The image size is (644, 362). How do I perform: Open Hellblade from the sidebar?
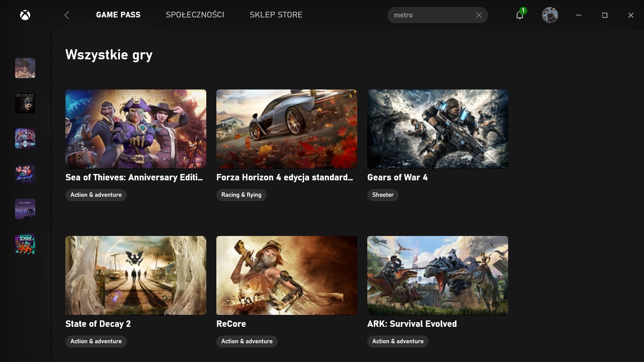(x=25, y=103)
